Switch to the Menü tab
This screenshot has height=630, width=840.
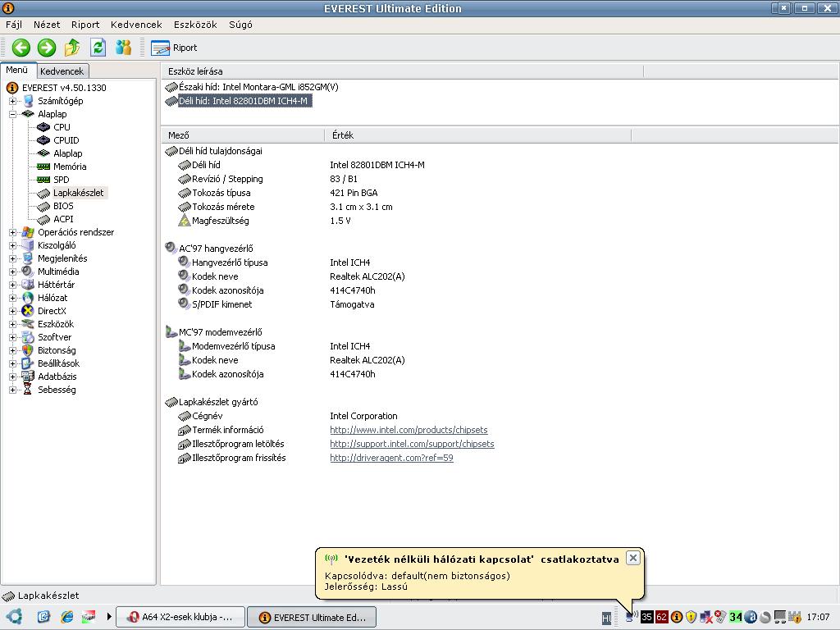click(17, 70)
